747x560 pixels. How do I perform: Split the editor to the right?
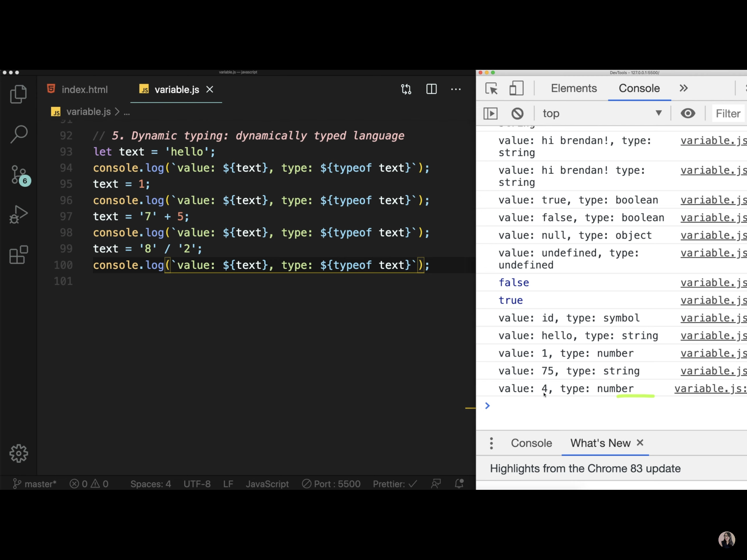click(431, 89)
